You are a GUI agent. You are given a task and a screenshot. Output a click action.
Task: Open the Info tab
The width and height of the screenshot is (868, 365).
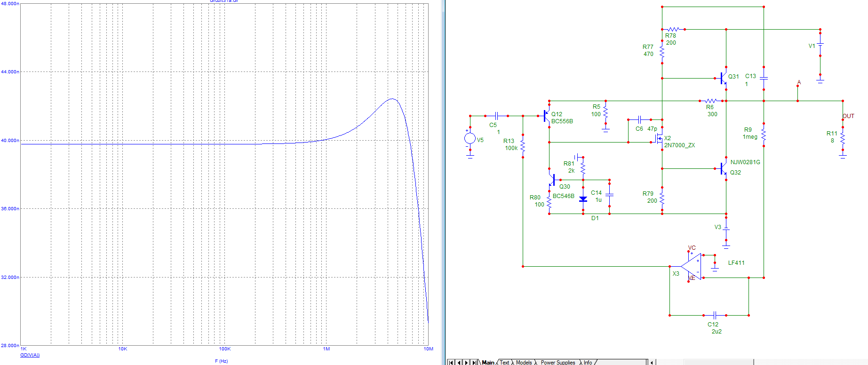coord(588,362)
